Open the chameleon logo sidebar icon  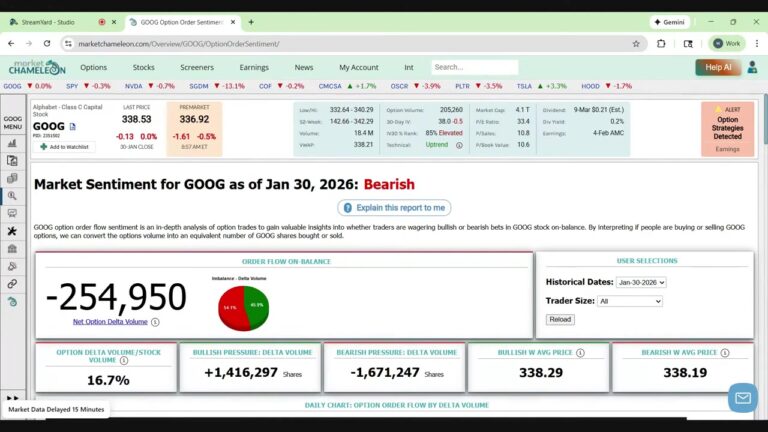pyautogui.click(x=12, y=302)
